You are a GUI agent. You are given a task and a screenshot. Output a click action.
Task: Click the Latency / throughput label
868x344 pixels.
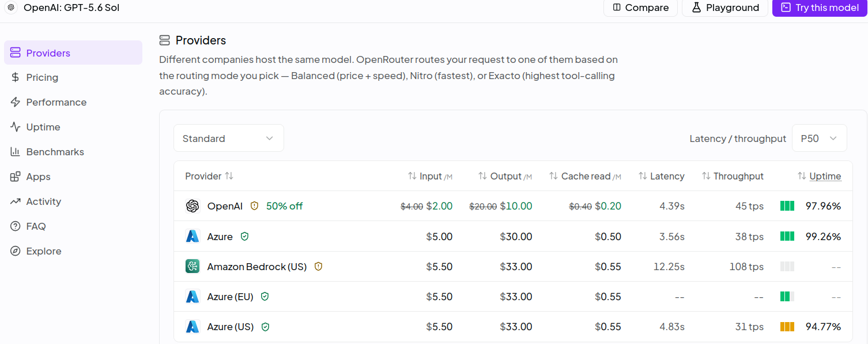[738, 138]
